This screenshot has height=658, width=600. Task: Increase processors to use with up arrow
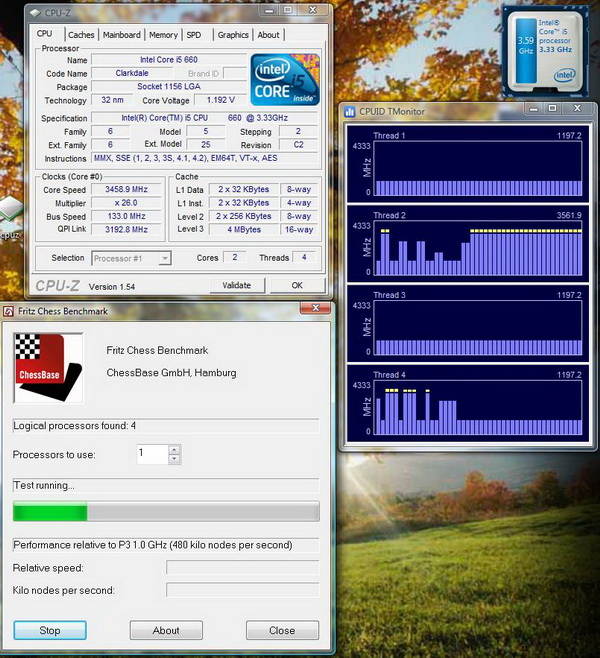point(174,450)
